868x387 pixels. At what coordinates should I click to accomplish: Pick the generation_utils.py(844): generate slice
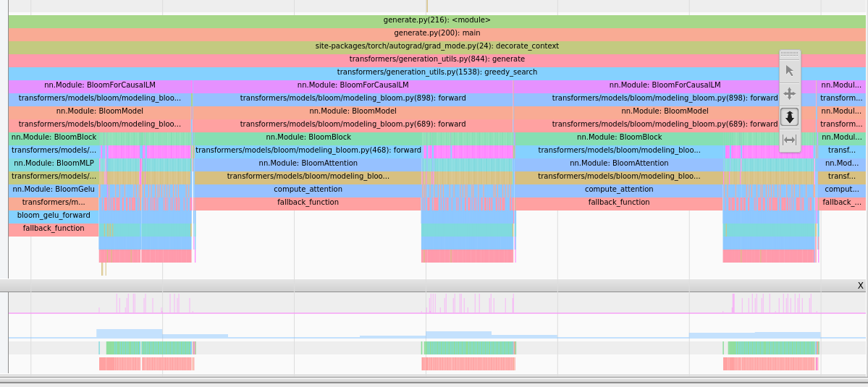point(437,59)
